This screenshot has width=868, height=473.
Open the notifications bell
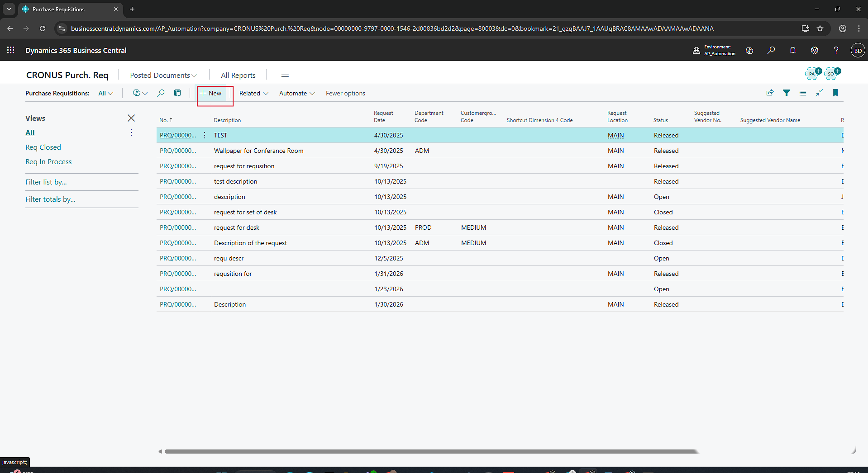pos(792,50)
